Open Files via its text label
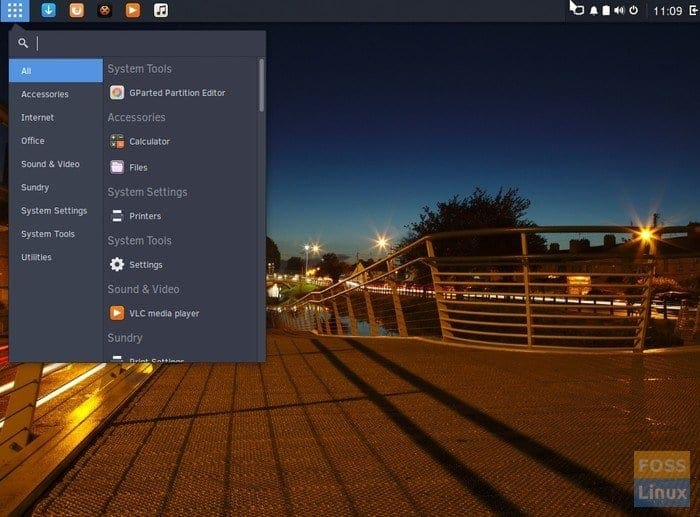Screen dimensions: 700x517 (x=138, y=167)
